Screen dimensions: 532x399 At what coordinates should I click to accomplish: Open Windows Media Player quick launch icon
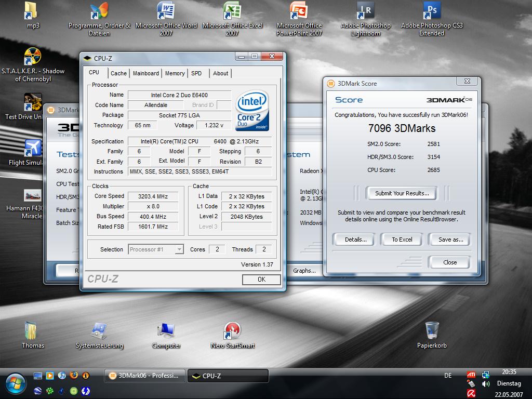click(x=50, y=376)
